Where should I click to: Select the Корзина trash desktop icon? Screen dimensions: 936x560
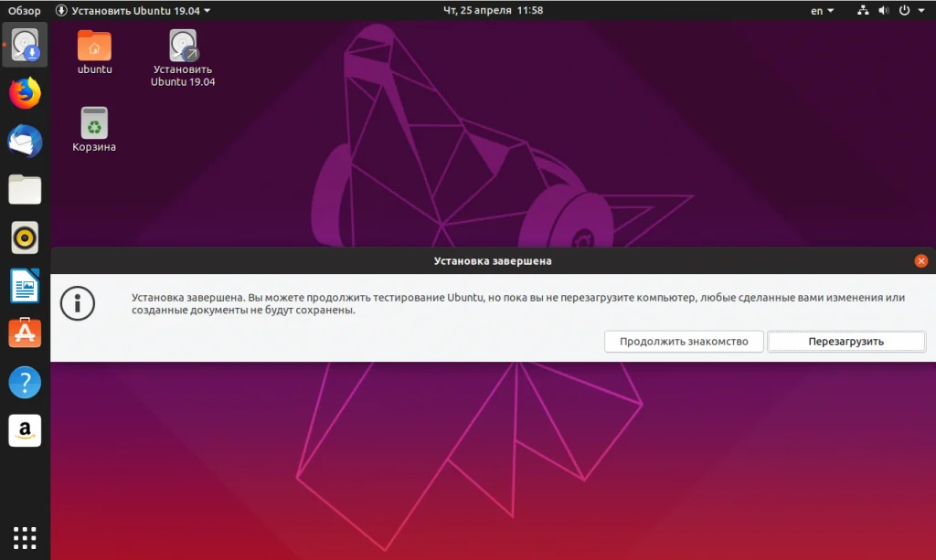point(94,130)
